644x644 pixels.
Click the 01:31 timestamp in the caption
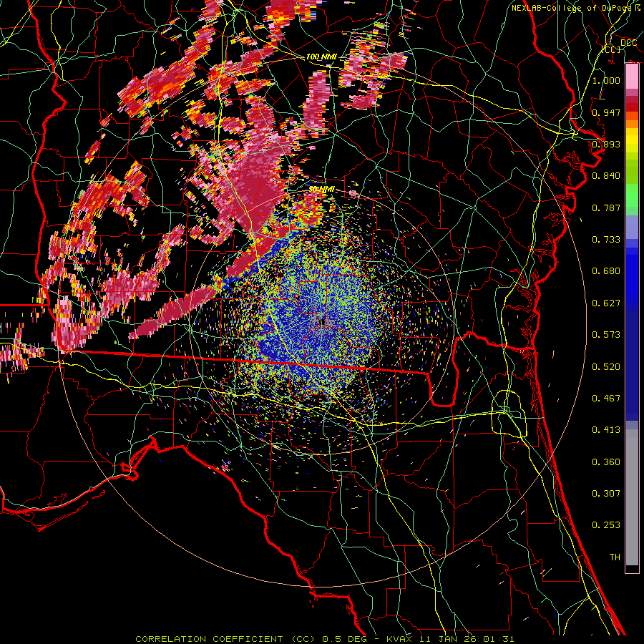tap(499, 639)
